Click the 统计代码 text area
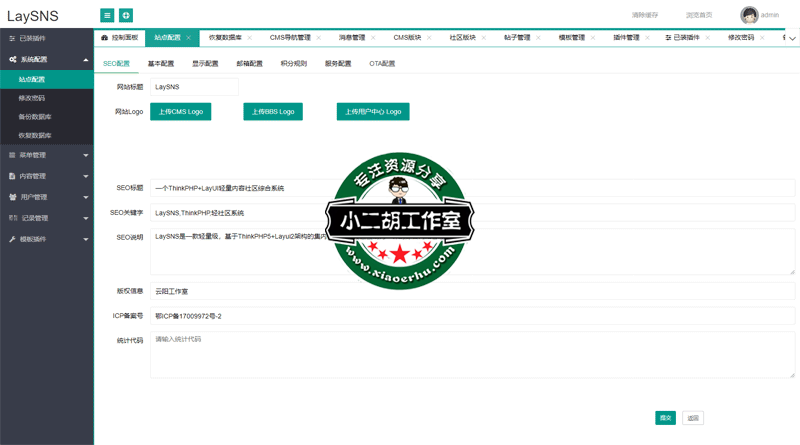Screen dimensions: 800x445 [x=472, y=354]
